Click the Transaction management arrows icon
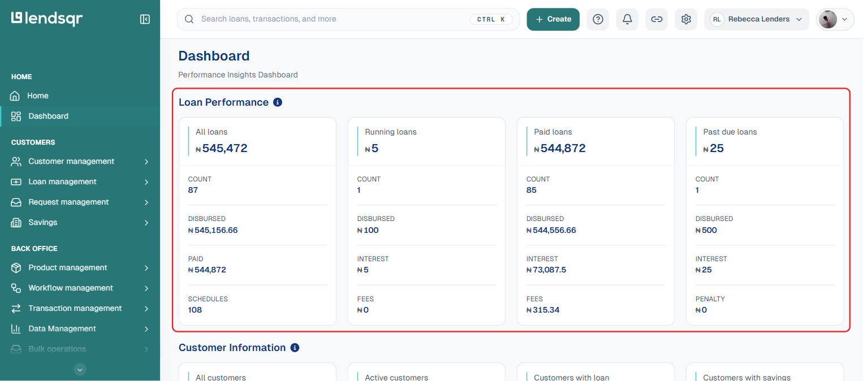 [x=16, y=308]
